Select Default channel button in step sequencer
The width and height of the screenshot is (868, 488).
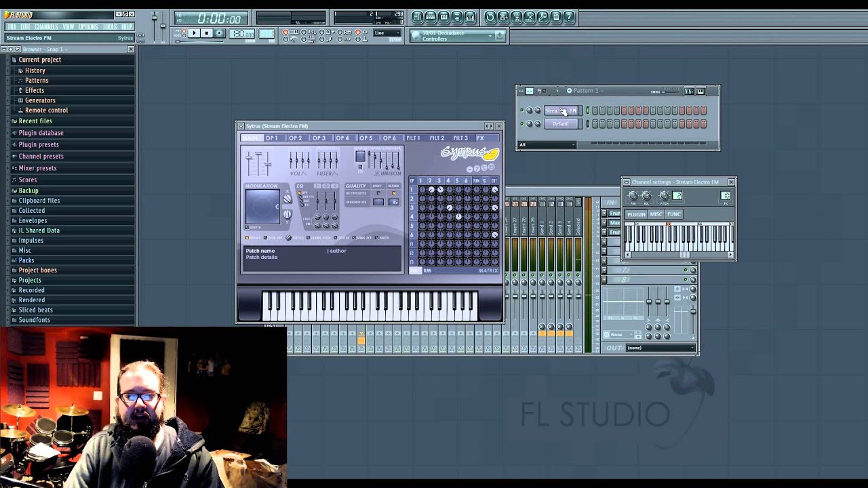561,124
